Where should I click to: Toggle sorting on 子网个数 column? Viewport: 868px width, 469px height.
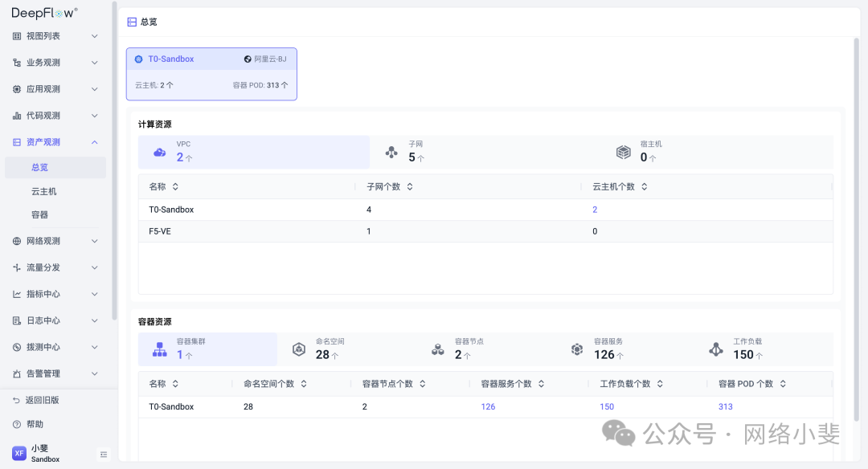(x=409, y=186)
